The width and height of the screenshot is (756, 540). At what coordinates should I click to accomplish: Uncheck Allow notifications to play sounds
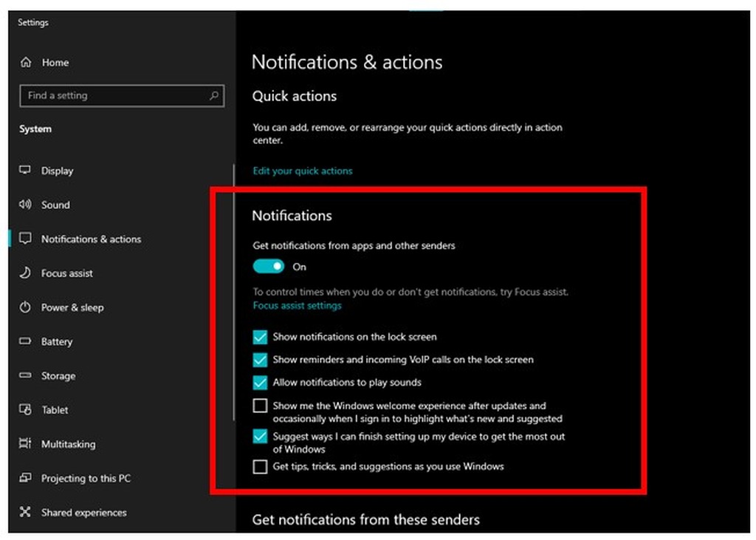click(260, 382)
